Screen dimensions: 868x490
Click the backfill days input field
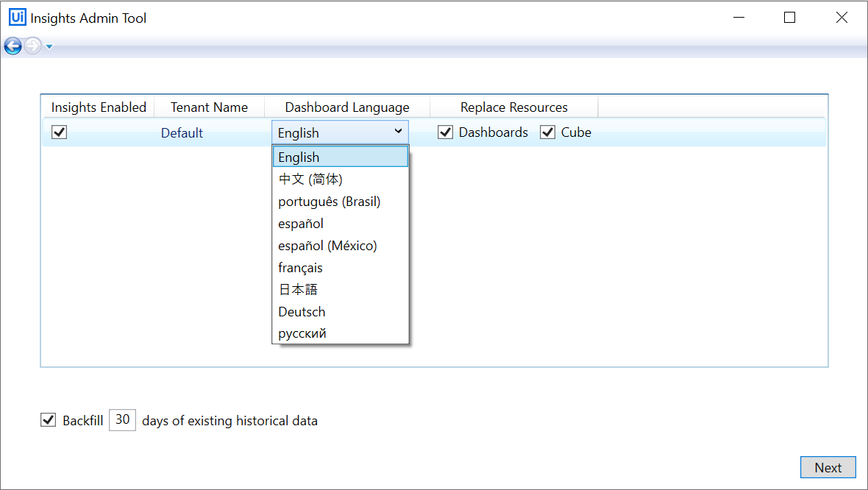coord(122,419)
